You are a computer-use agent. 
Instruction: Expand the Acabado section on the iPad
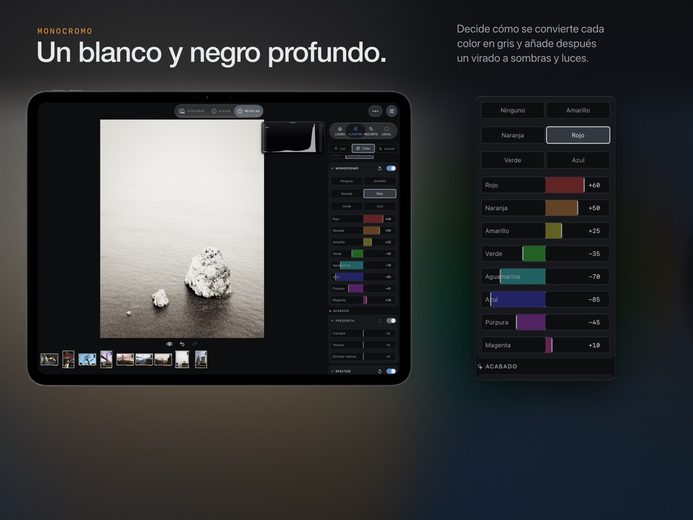[339, 311]
